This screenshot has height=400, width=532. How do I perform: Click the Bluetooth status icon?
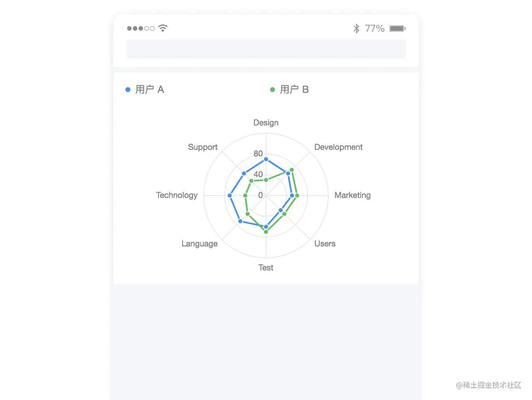coord(356,28)
